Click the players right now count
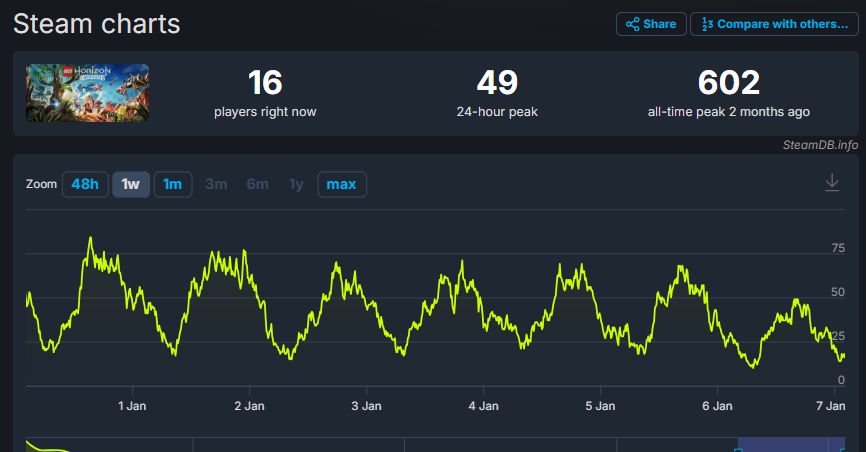This screenshot has width=866, height=452. pos(265,83)
